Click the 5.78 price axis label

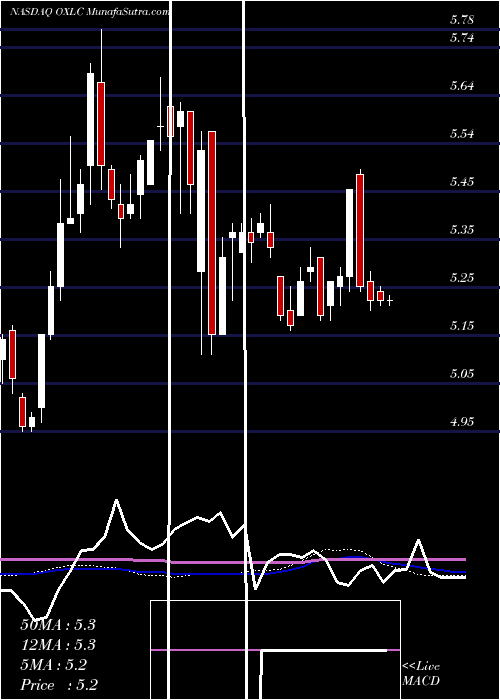(462, 20)
